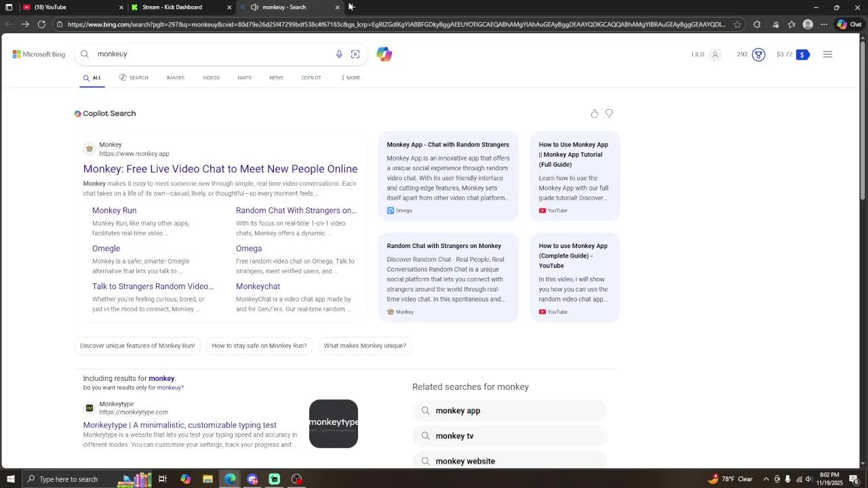Click the browser refresh button
The image size is (868, 488).
coord(41,24)
